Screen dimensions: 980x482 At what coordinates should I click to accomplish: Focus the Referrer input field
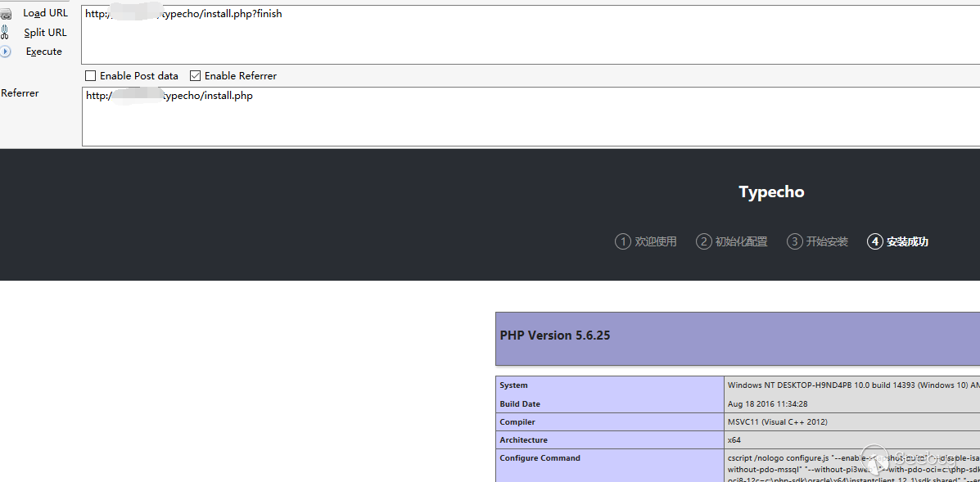coord(531,117)
